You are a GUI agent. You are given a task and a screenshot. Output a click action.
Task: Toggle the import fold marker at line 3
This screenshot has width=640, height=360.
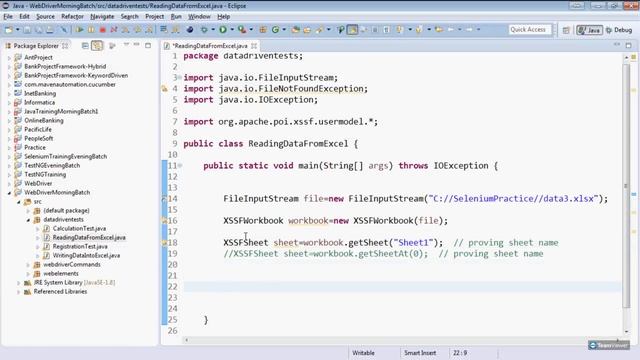[x=180, y=78]
